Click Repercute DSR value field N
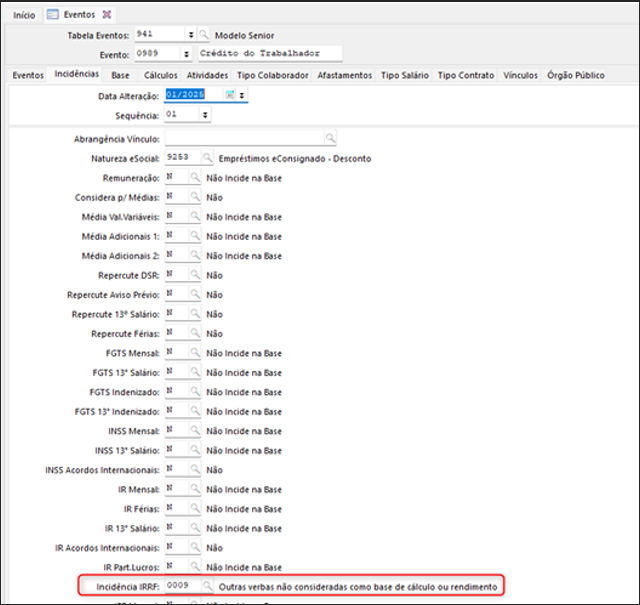Viewport: 640px width, 605px height. 177,274
